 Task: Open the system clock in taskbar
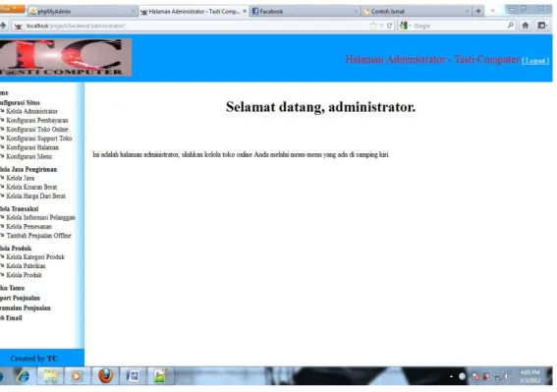point(530,376)
